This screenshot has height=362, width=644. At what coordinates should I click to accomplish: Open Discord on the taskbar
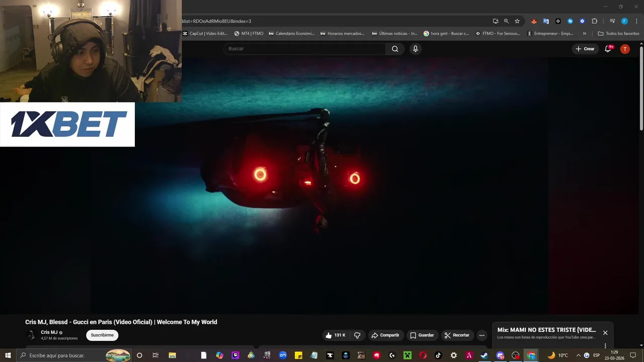tap(500, 355)
